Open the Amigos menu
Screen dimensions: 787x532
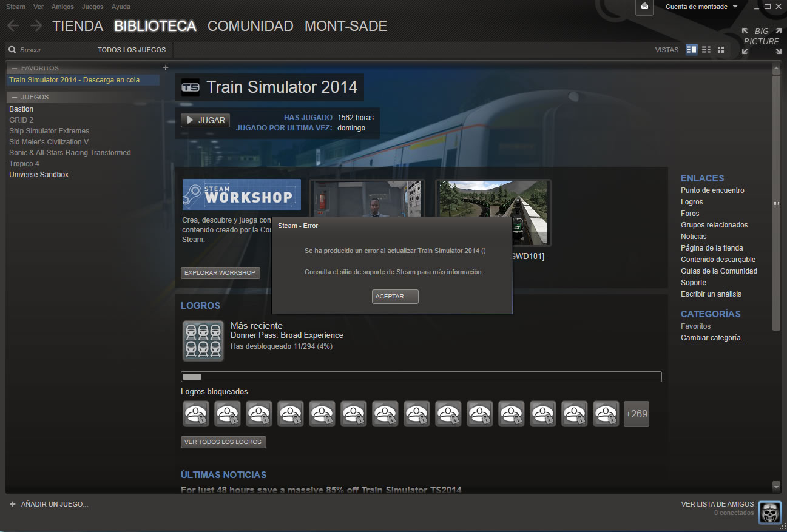click(x=62, y=7)
